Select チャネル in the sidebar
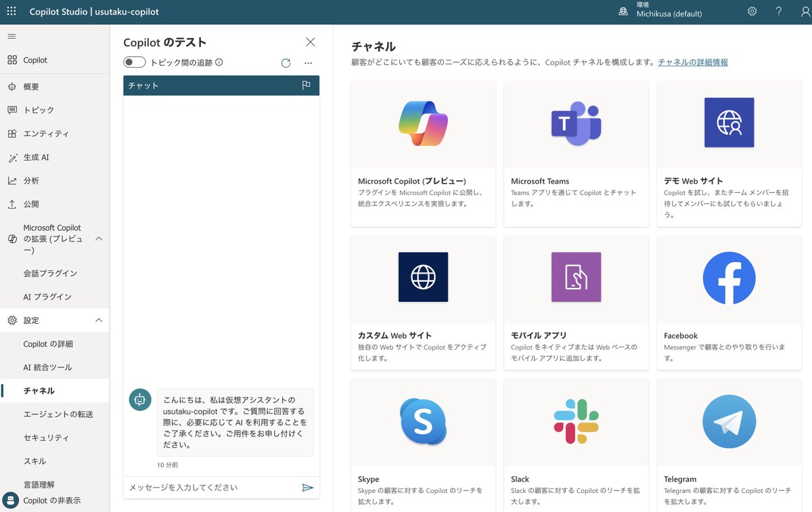This screenshot has height=512, width=812. pyautogui.click(x=55, y=391)
